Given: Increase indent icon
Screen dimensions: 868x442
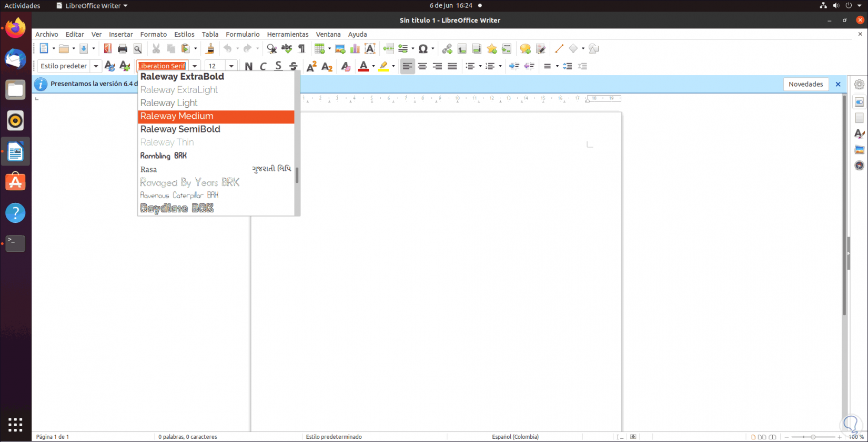Looking at the screenshot, I should click(514, 66).
